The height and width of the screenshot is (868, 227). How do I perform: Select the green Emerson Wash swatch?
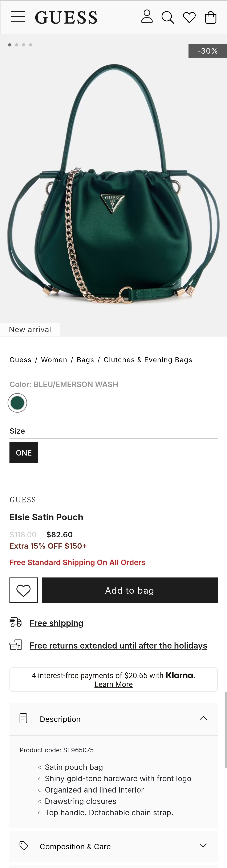17,403
